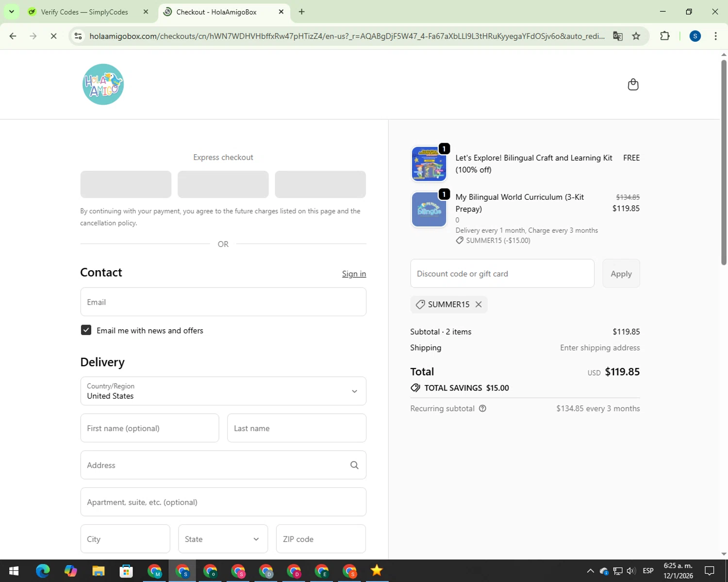Click the first Express checkout button
Image resolution: width=728 pixels, height=582 pixels.
click(126, 184)
